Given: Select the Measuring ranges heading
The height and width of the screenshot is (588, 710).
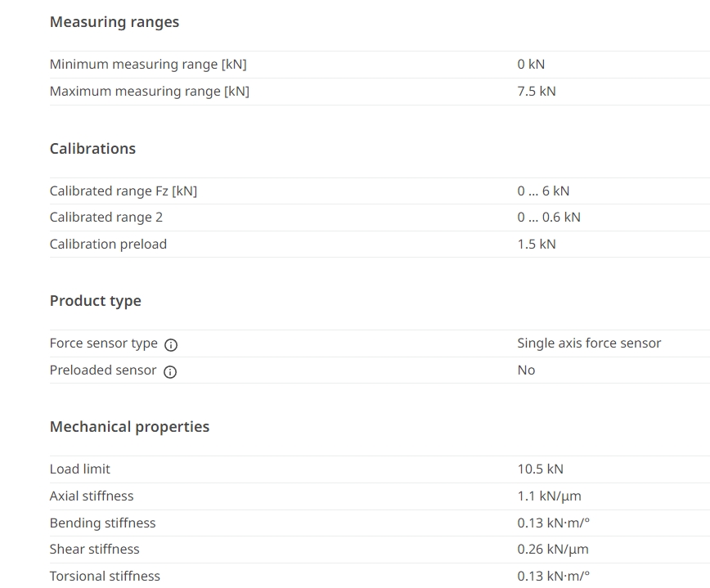Looking at the screenshot, I should 115,22.
